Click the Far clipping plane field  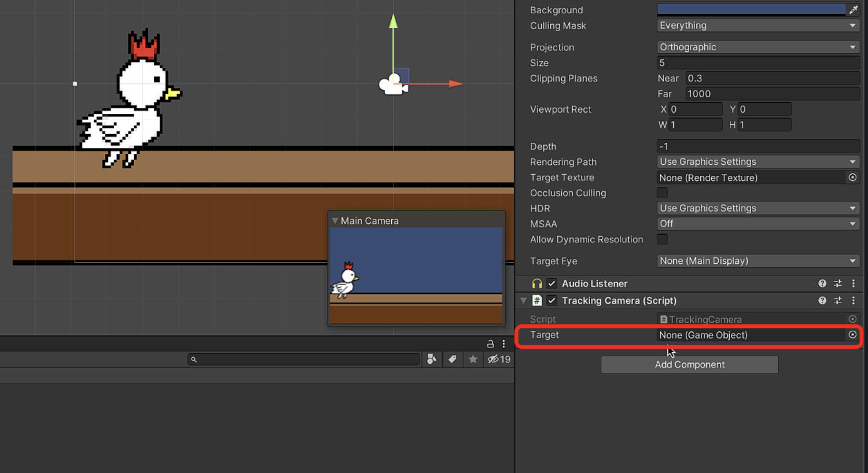click(x=773, y=94)
